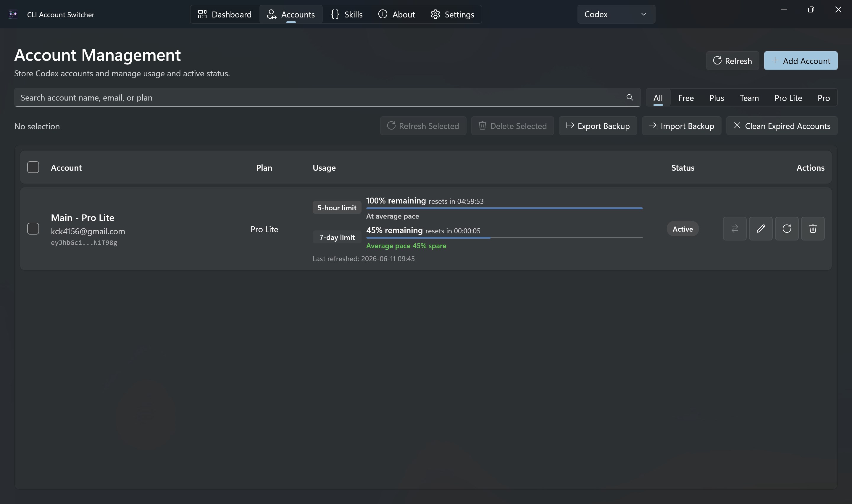852x504 pixels.
Task: Go to the Skills tab
Action: click(x=347, y=14)
